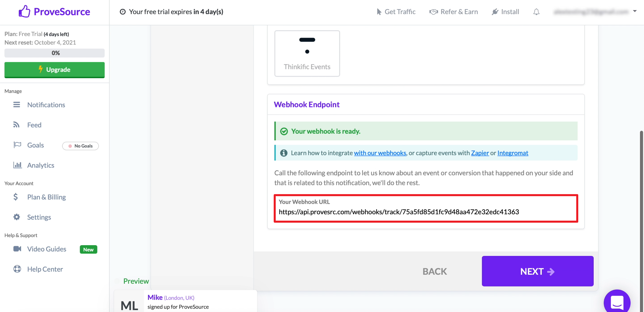Click the Feed RSS icon
The width and height of the screenshot is (644, 312).
click(16, 125)
